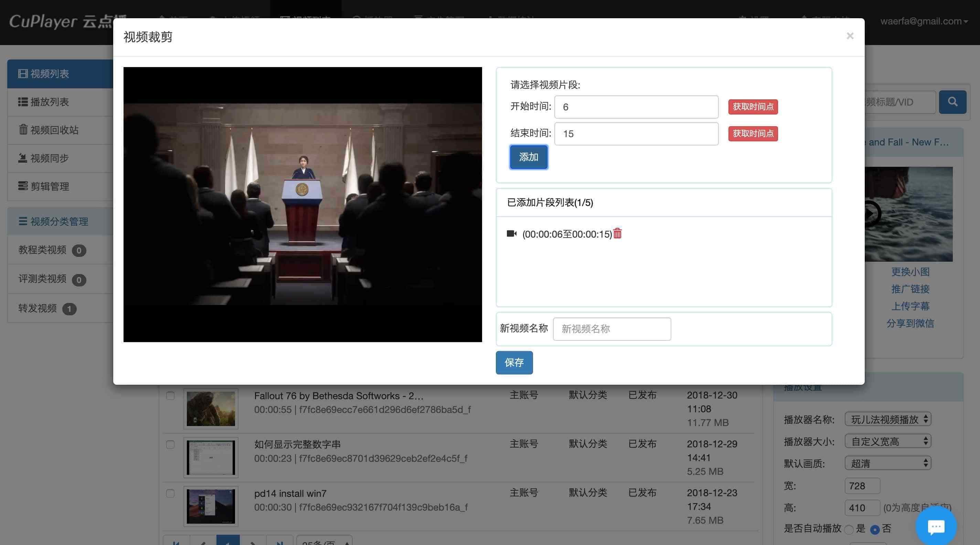This screenshot has width=980, height=545.
Task: Open the chat support bubble
Action: [x=936, y=527]
